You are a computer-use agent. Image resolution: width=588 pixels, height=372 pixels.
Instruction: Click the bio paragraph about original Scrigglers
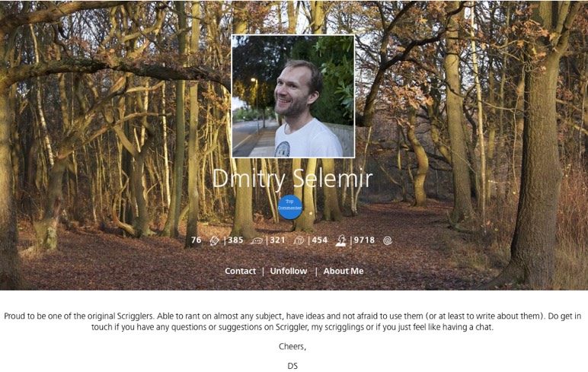pos(292,322)
